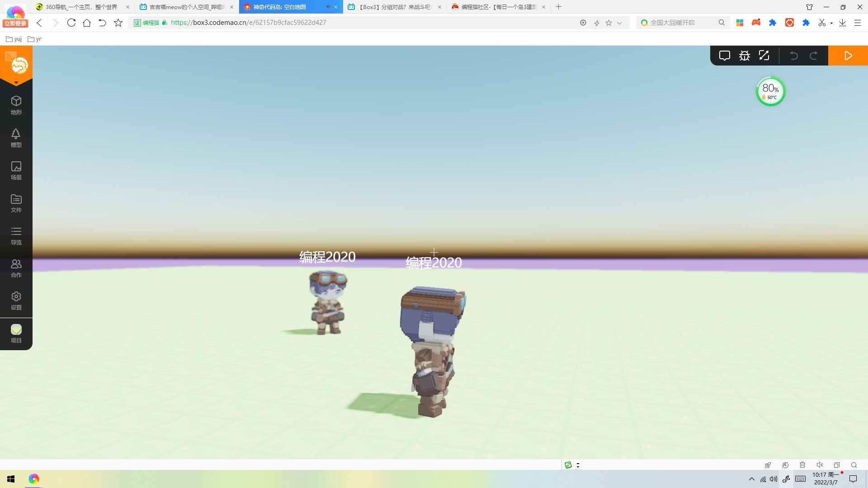This screenshot has width=868, height=488.
Task: Go forward in the browser
Action: [x=55, y=23]
